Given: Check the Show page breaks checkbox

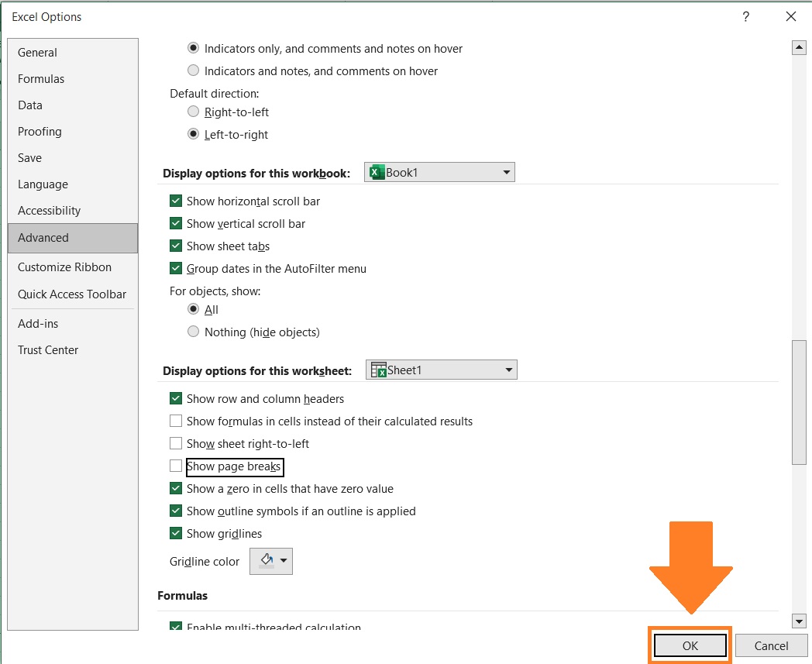Looking at the screenshot, I should point(176,466).
